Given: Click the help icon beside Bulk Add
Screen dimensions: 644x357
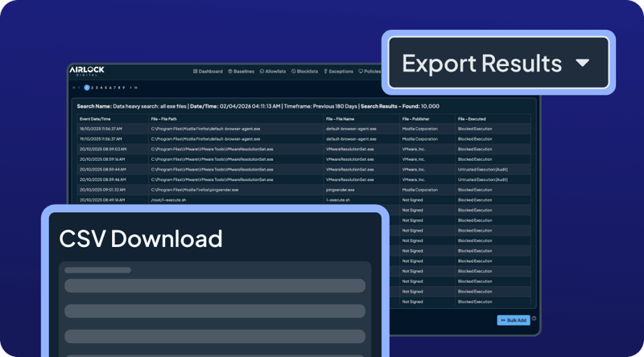Looking at the screenshot, I should pos(534,319).
